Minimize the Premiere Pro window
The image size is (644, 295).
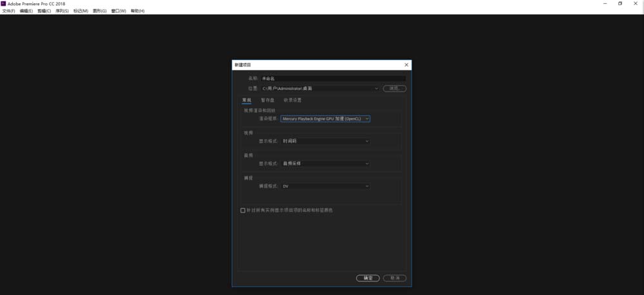point(605,3)
